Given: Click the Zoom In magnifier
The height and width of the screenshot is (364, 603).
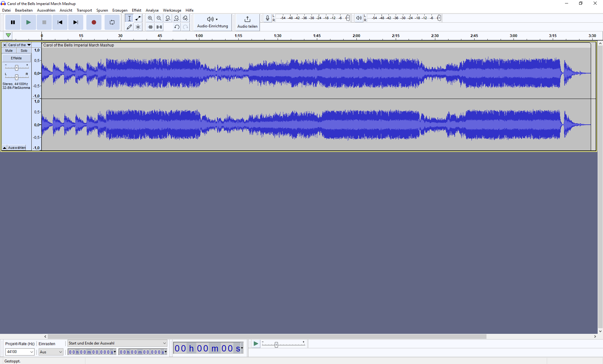Looking at the screenshot, I should click(x=150, y=18).
